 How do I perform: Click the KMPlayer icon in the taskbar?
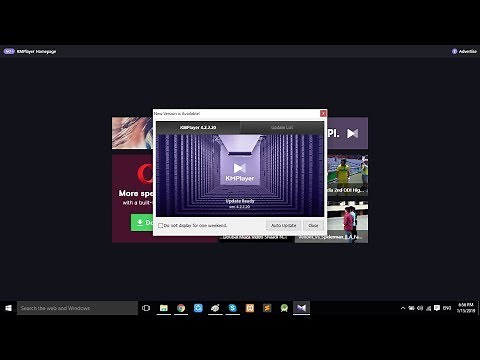click(x=301, y=308)
